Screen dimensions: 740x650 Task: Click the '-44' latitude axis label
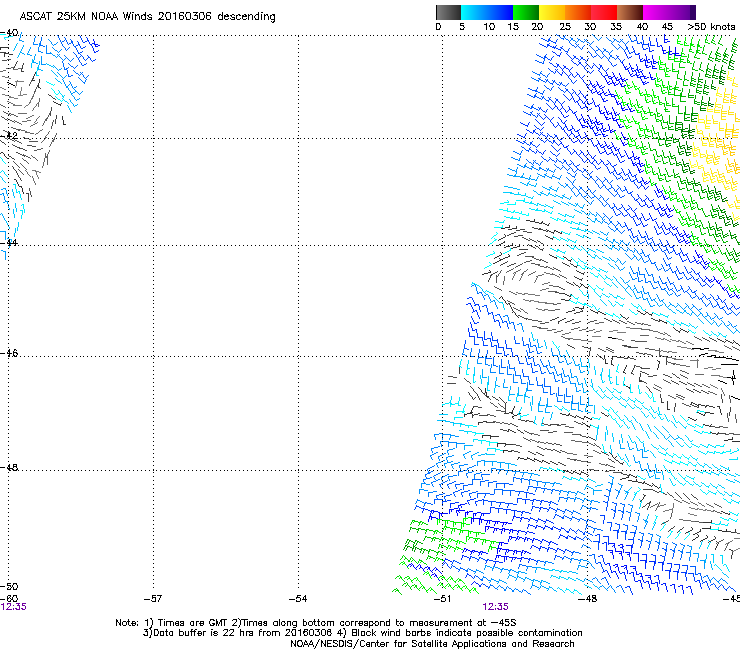pos(9,243)
